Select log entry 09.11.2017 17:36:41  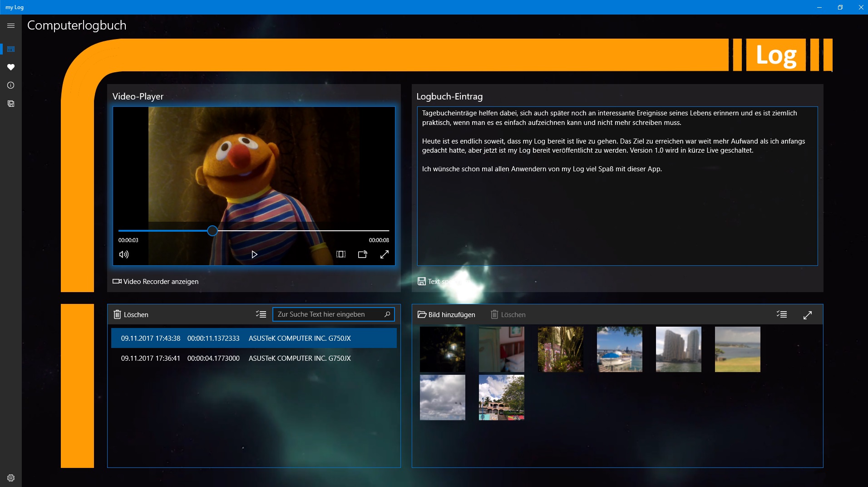click(x=254, y=358)
